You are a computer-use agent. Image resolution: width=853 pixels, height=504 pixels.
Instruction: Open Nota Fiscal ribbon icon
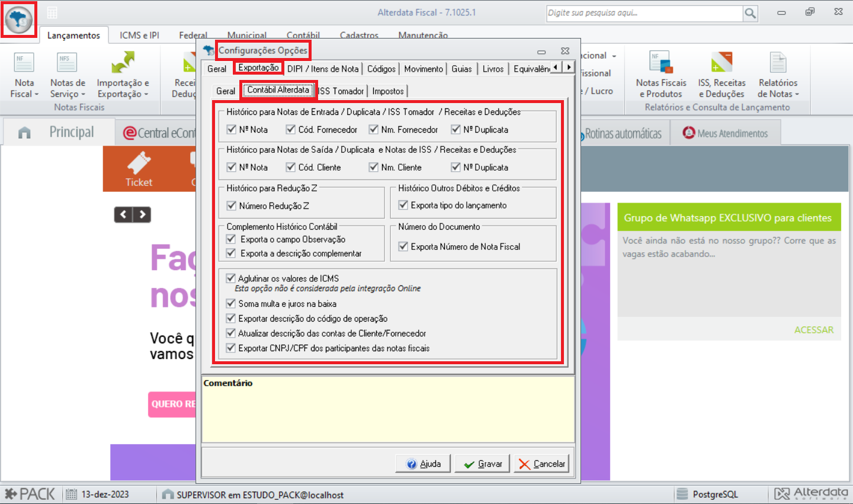[x=24, y=63]
